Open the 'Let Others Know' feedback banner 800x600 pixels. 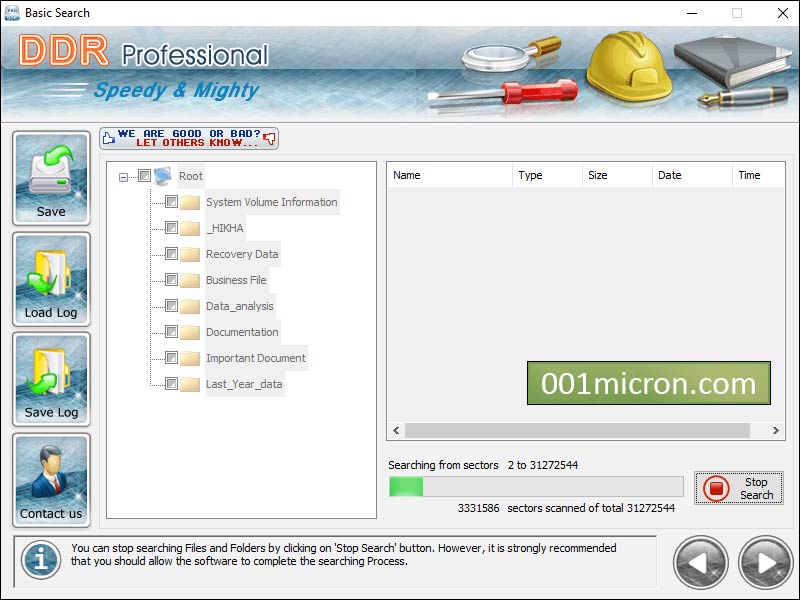tap(188, 138)
